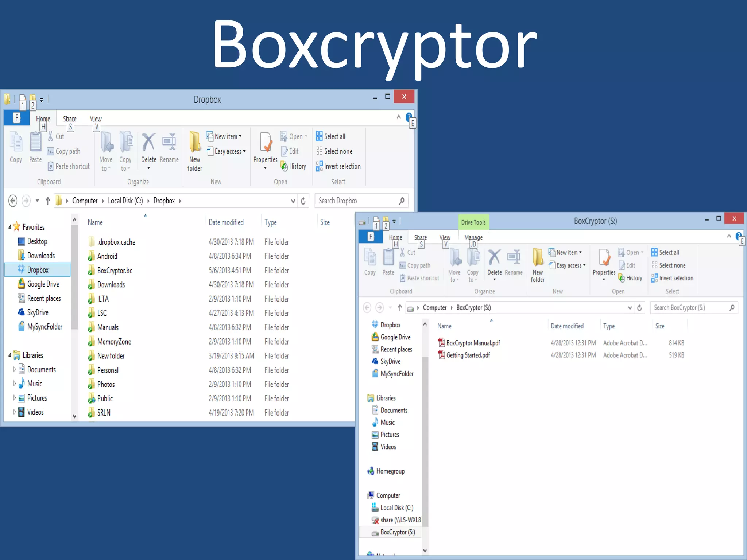
Task: Refresh the Dropbox window address bar
Action: (303, 201)
